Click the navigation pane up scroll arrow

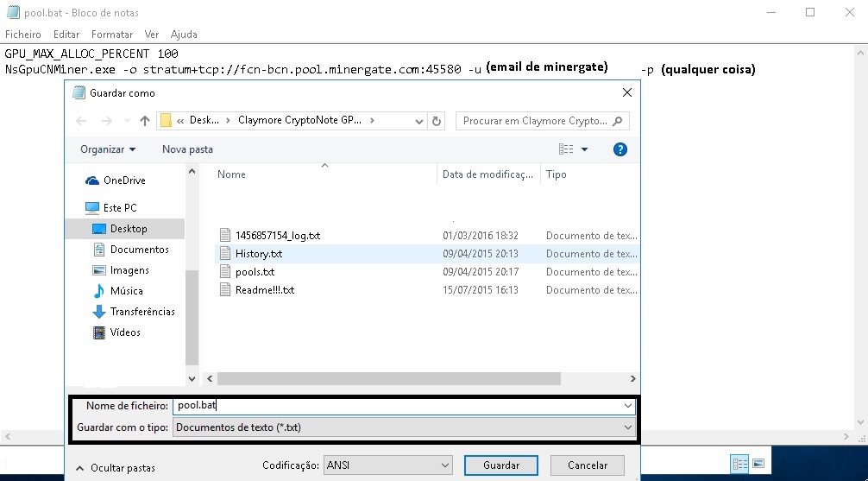point(192,172)
